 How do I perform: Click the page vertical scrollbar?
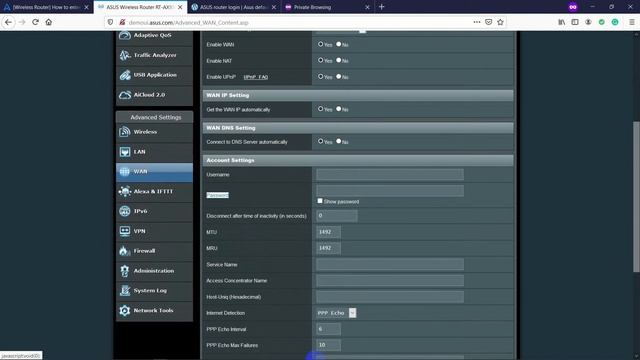click(x=636, y=197)
